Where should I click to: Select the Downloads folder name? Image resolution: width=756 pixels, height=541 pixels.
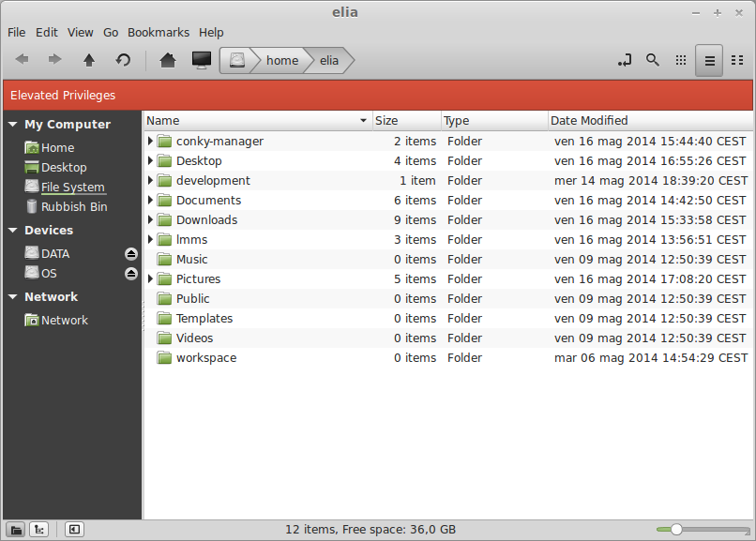[207, 219]
